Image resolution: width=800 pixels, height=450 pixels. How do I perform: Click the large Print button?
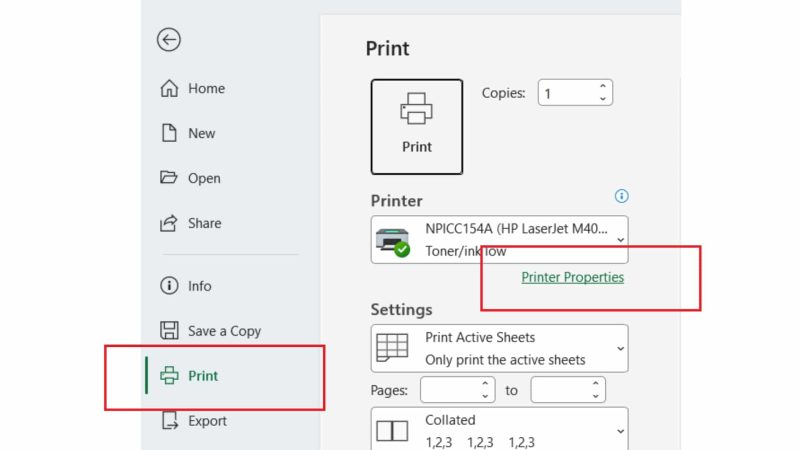coord(417,127)
